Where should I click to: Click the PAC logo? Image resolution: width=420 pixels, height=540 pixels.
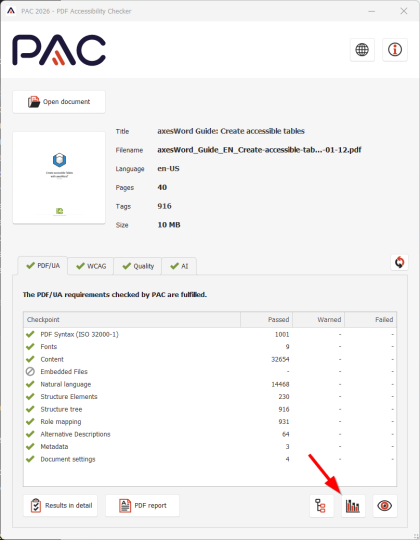(59, 50)
